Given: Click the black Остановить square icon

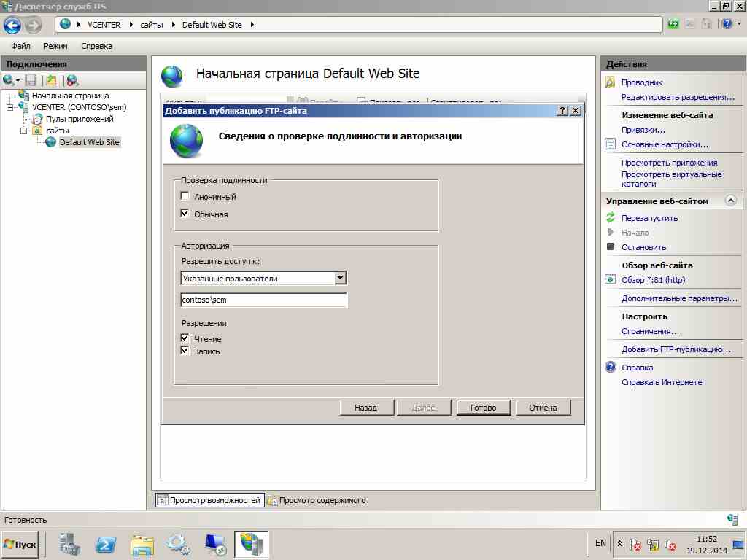Looking at the screenshot, I should [611, 246].
